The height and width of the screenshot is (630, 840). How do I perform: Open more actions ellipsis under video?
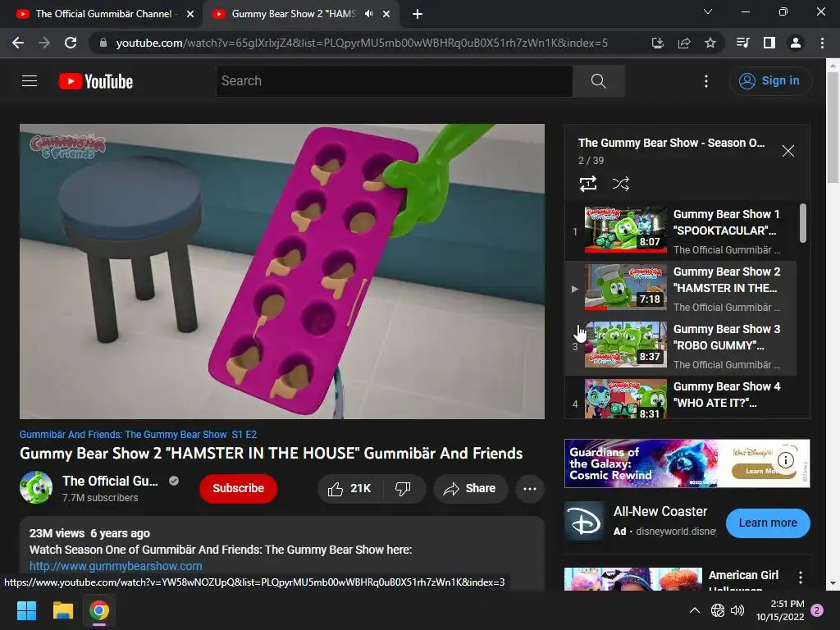coord(530,489)
